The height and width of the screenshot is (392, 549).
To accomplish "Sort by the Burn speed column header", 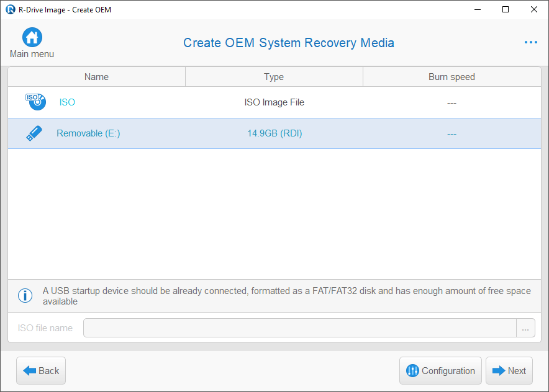I will (x=451, y=77).
